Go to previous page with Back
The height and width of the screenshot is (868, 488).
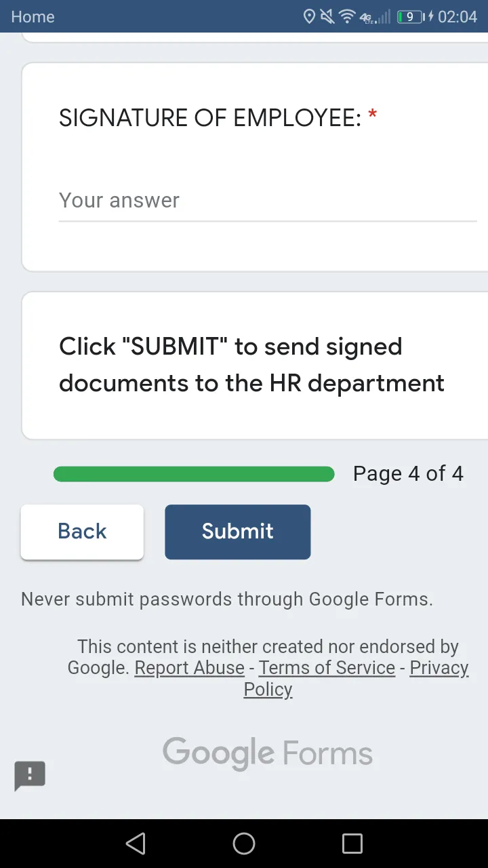click(x=82, y=532)
